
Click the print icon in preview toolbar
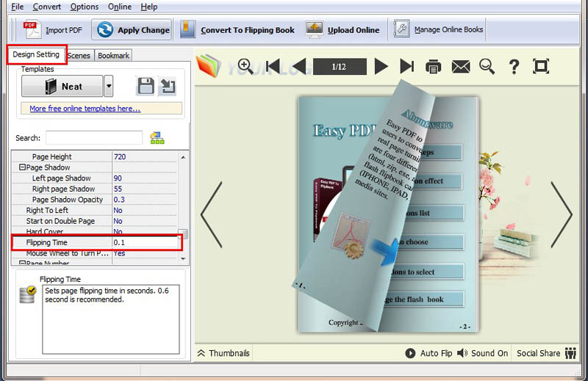(433, 67)
